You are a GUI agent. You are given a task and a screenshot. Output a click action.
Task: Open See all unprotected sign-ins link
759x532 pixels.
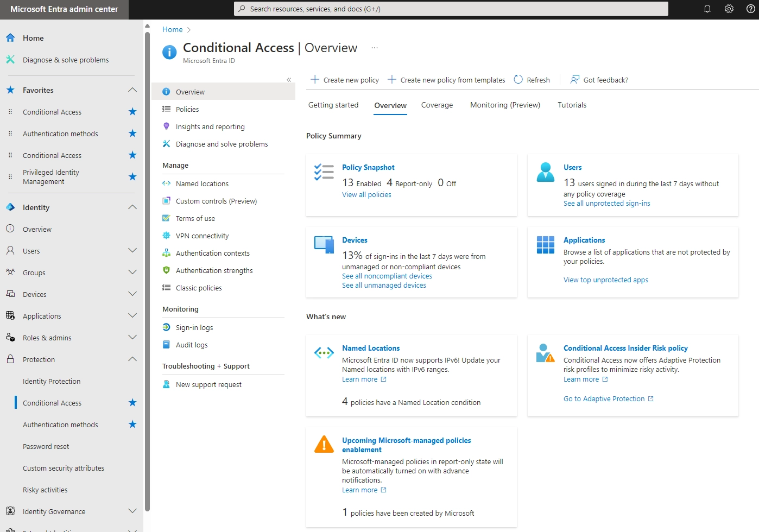606,204
